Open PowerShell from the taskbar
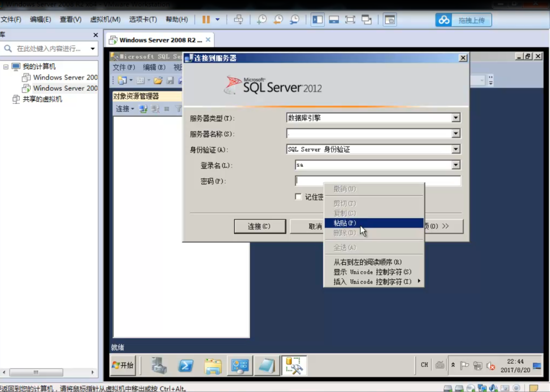550x392 pixels. (x=185, y=365)
